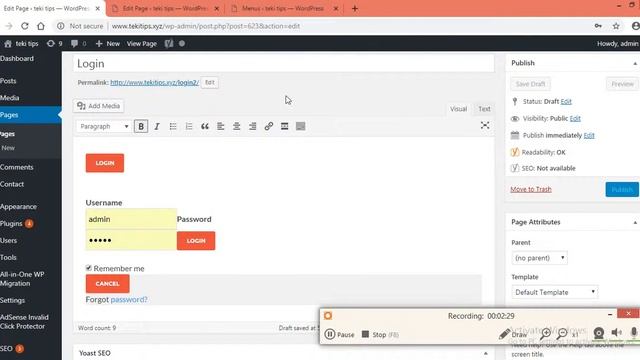
Task: Toggle webcam in recorder bar
Action: [x=599, y=333]
